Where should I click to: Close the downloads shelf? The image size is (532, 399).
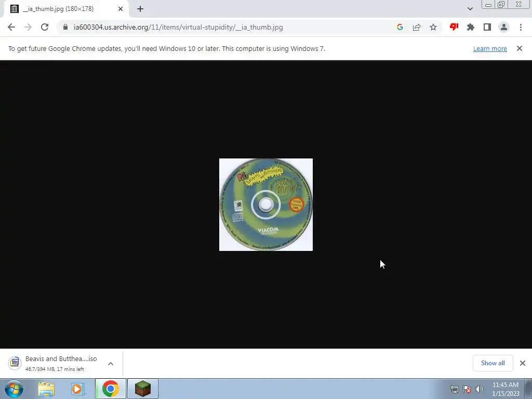pos(523,363)
